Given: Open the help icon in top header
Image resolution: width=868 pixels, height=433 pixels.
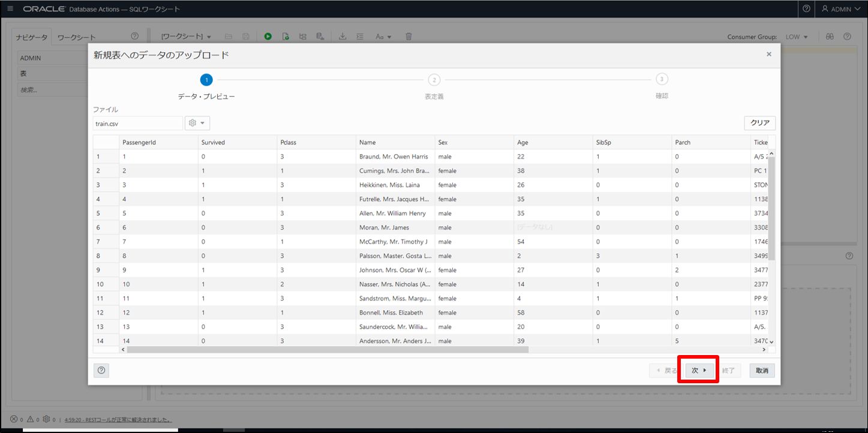Looking at the screenshot, I should [806, 9].
